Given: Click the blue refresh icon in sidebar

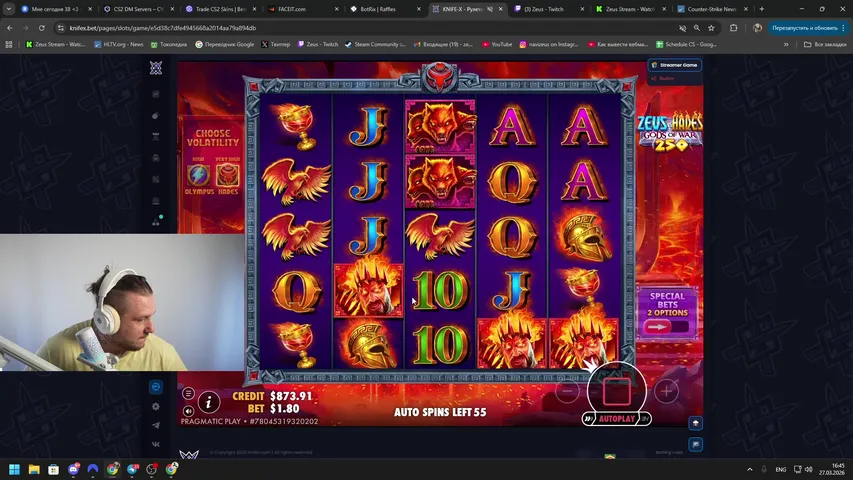Looking at the screenshot, I should click(x=156, y=387).
